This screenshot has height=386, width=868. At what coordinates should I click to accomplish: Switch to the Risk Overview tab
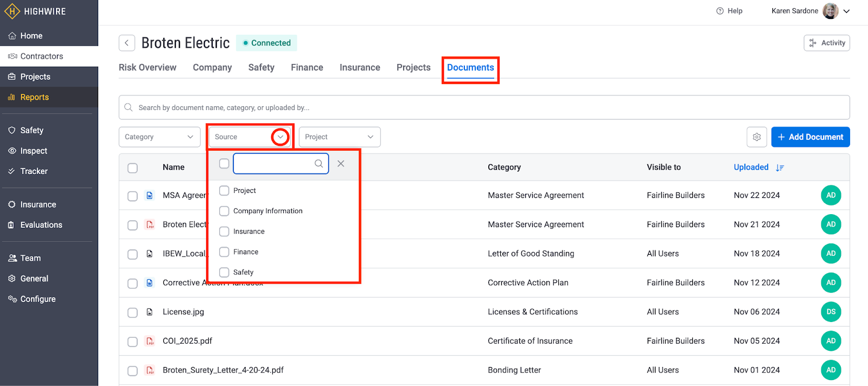tap(148, 68)
